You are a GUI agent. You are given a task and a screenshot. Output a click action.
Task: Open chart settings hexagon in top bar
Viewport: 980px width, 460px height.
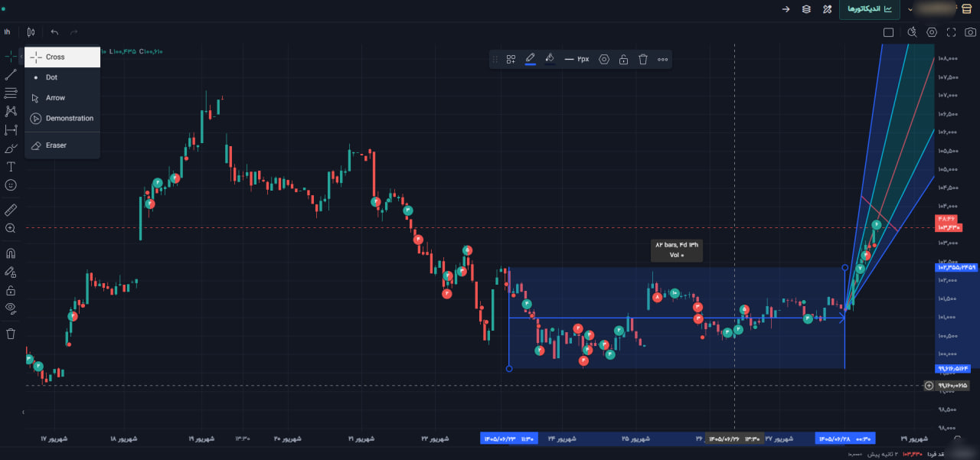pyautogui.click(x=932, y=32)
